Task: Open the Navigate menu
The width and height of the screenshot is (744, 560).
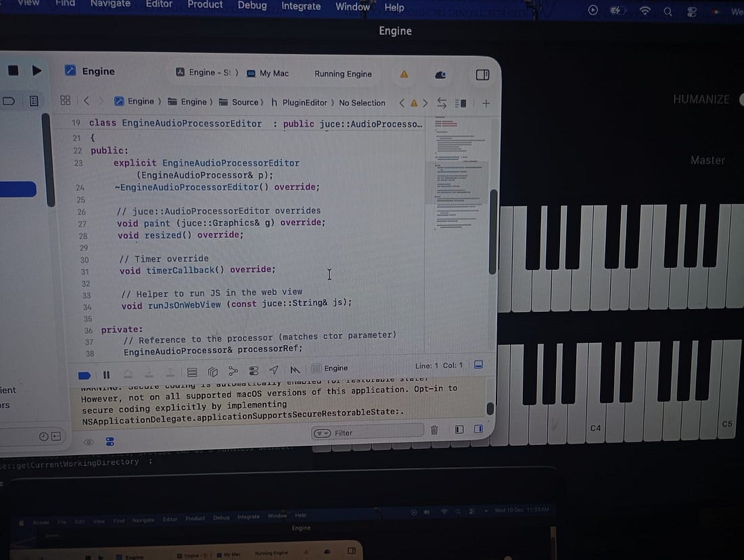Action: pyautogui.click(x=110, y=4)
